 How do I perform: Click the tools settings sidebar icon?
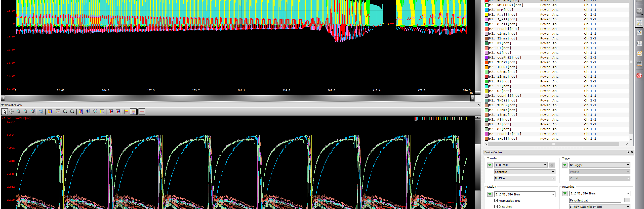639,23
